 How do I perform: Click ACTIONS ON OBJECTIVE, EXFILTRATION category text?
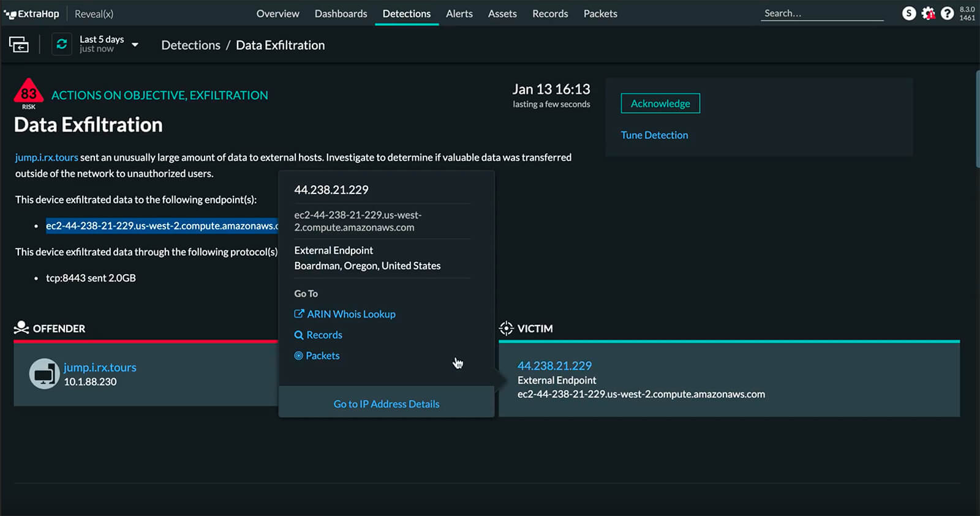click(160, 95)
